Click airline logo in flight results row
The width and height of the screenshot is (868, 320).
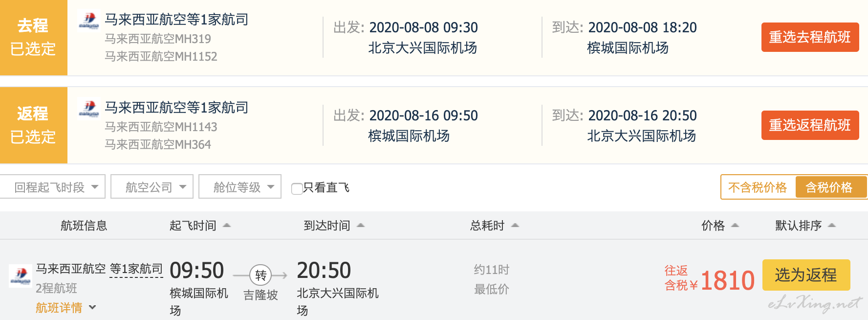[21, 275]
